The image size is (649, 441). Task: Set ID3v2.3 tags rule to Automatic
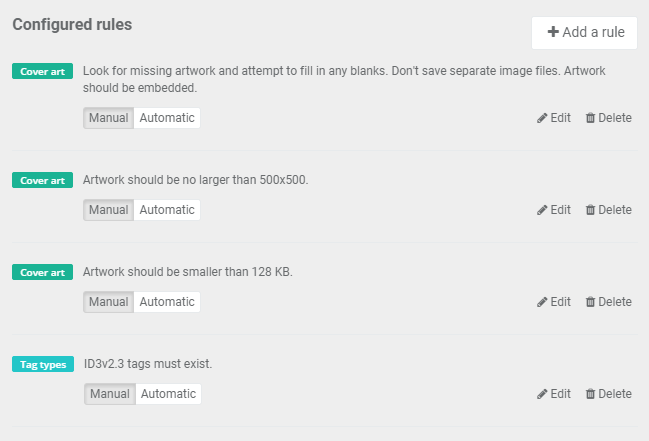point(168,394)
